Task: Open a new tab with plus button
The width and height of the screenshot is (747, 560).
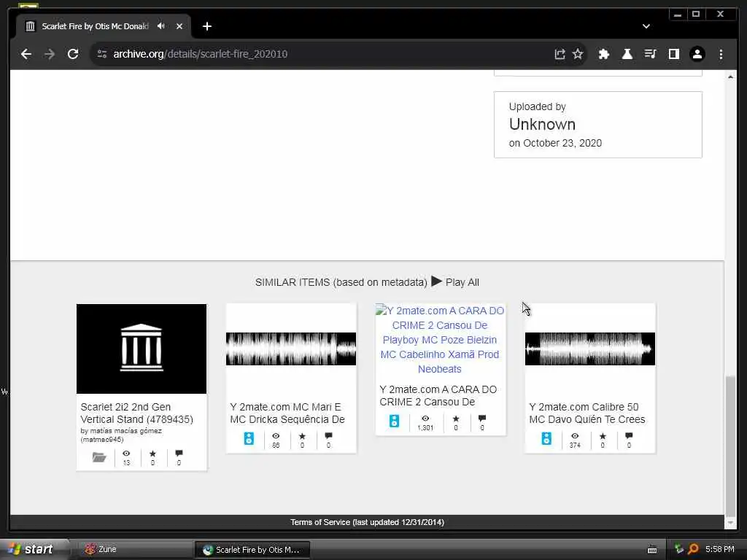Action: pyautogui.click(x=206, y=26)
